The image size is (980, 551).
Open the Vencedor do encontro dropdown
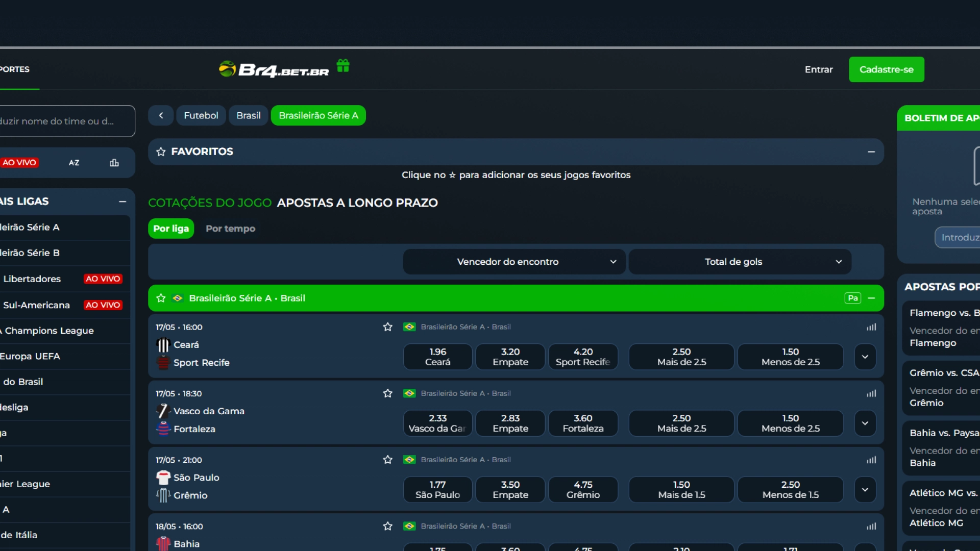tap(514, 262)
